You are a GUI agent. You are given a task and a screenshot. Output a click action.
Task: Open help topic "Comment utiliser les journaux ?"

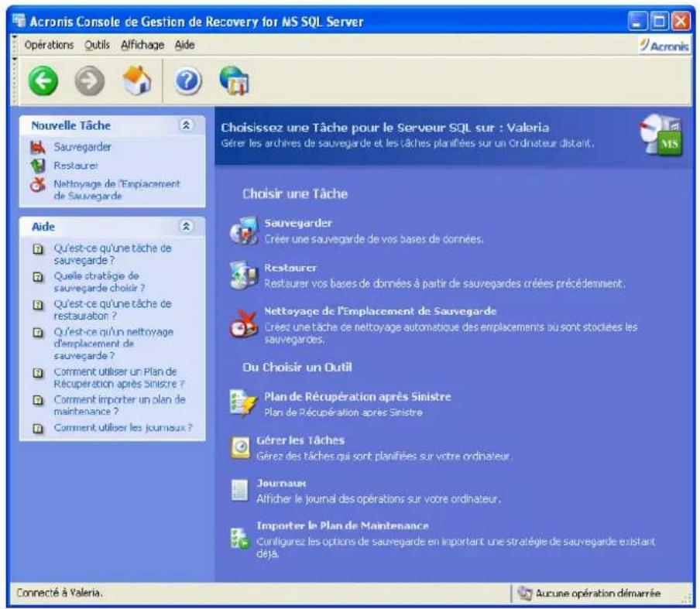pos(123,427)
